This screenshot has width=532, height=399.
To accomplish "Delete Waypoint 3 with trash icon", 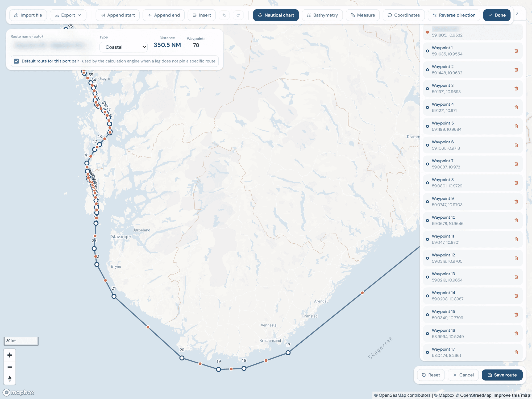I will tap(516, 89).
